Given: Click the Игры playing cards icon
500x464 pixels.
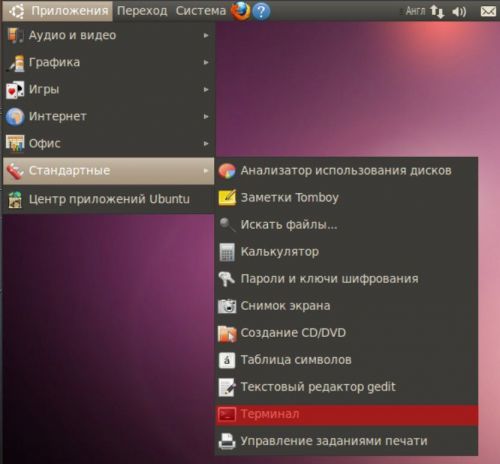Looking at the screenshot, I should point(15,90).
